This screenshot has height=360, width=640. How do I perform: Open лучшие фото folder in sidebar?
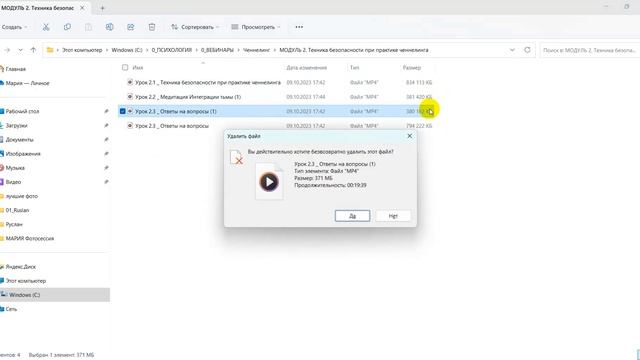(x=22, y=196)
